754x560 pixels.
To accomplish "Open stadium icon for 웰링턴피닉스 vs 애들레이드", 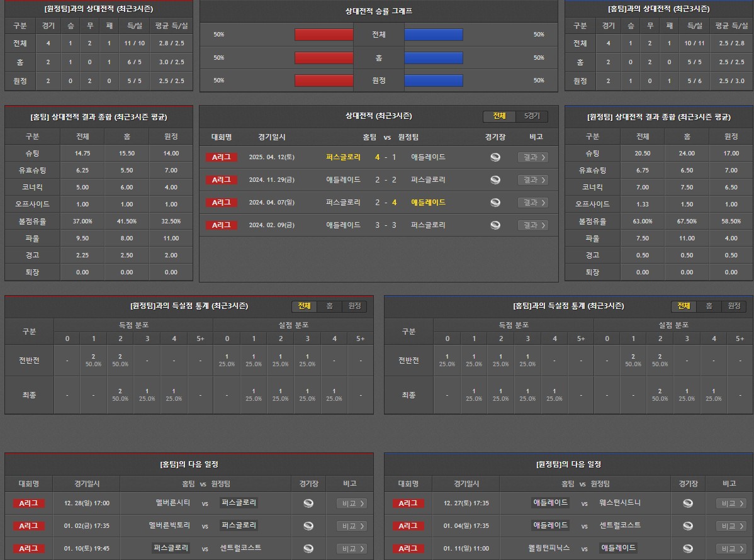I will click(x=688, y=549).
